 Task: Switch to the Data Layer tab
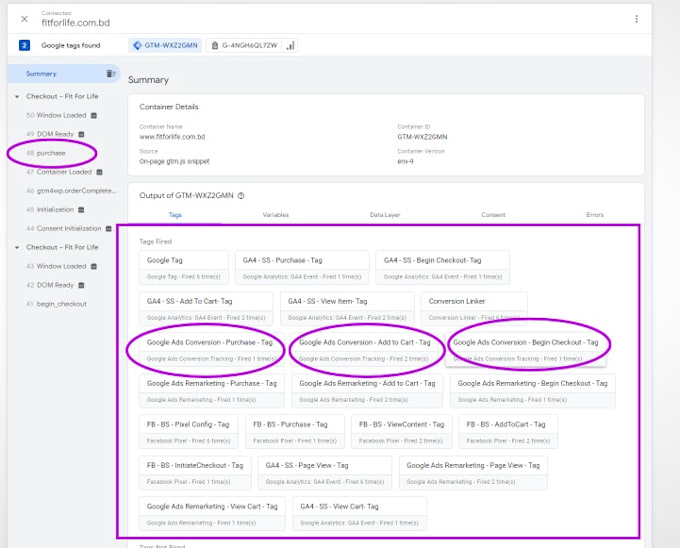(385, 215)
